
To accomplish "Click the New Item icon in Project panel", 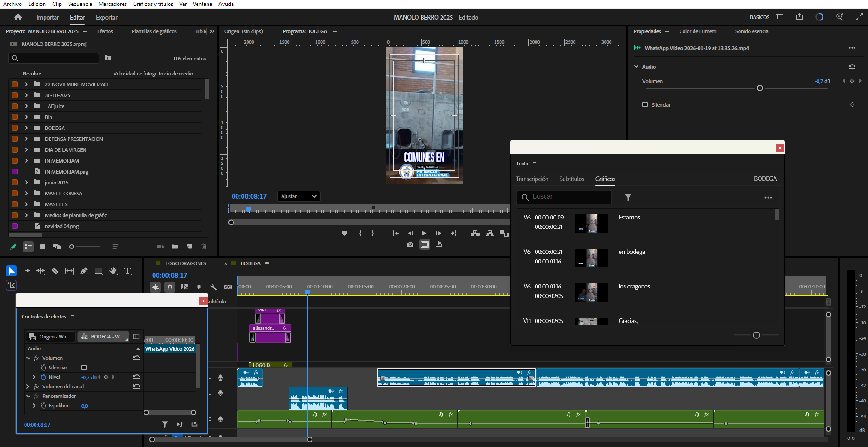I will coord(189,247).
